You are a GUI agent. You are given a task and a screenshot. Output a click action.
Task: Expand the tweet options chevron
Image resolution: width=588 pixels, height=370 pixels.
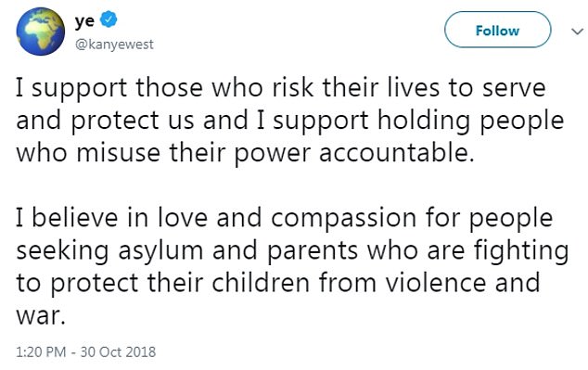(x=578, y=32)
